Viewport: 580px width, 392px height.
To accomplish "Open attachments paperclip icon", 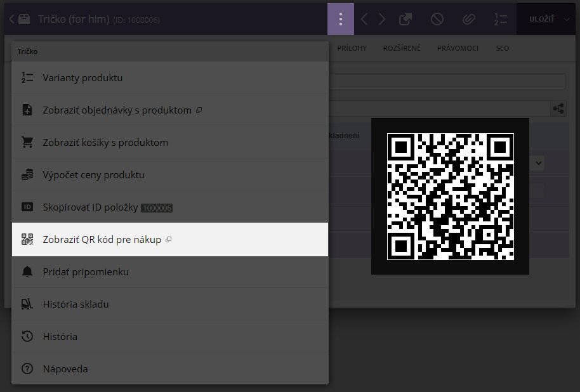I will pos(469,19).
